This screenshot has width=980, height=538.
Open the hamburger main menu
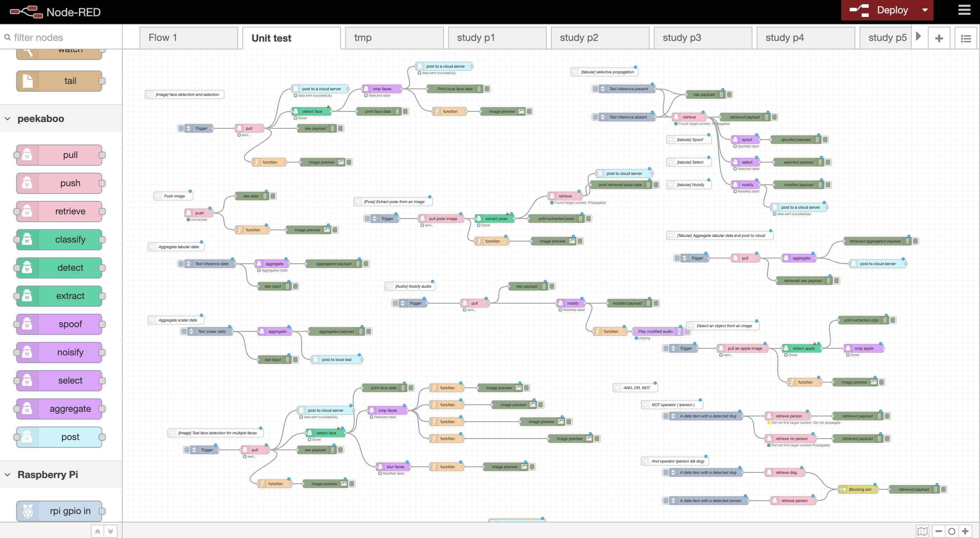[964, 10]
